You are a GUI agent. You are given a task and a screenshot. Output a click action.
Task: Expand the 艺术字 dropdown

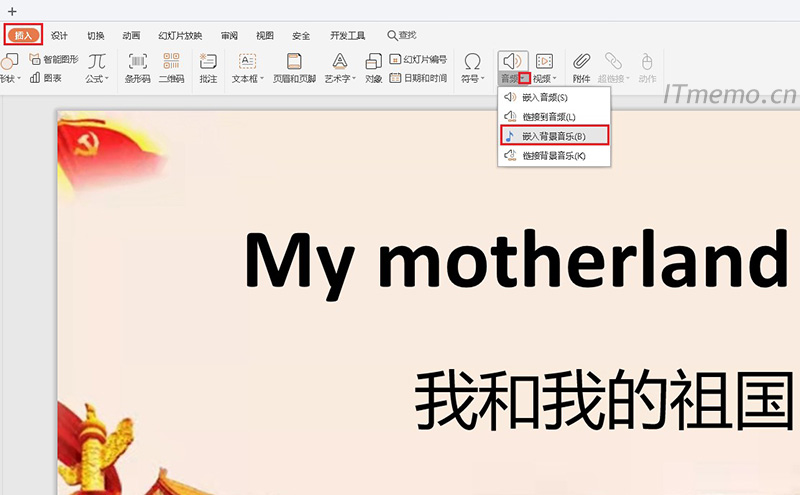click(x=354, y=79)
